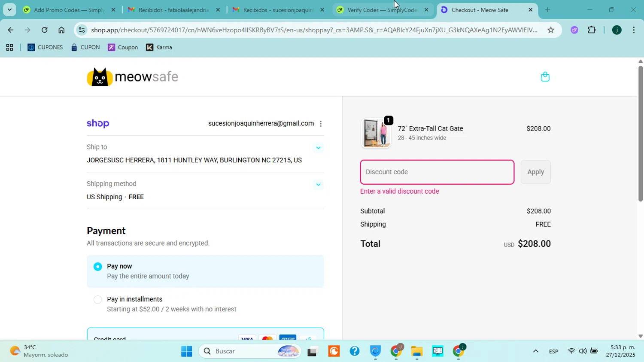Image resolution: width=644 pixels, height=362 pixels.
Task: Click the browser address bar URL
Action: 314,30
